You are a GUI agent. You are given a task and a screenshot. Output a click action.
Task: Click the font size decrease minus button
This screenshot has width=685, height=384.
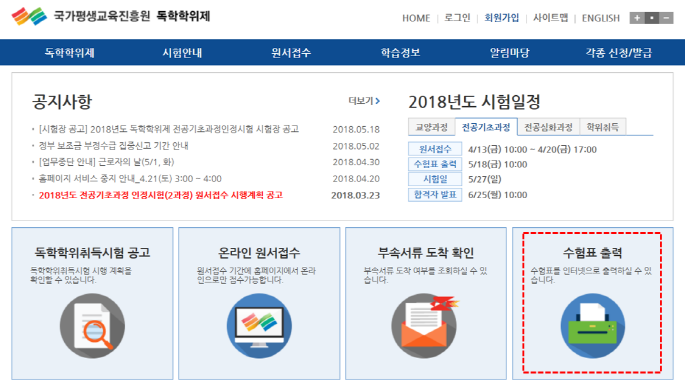pos(666,18)
